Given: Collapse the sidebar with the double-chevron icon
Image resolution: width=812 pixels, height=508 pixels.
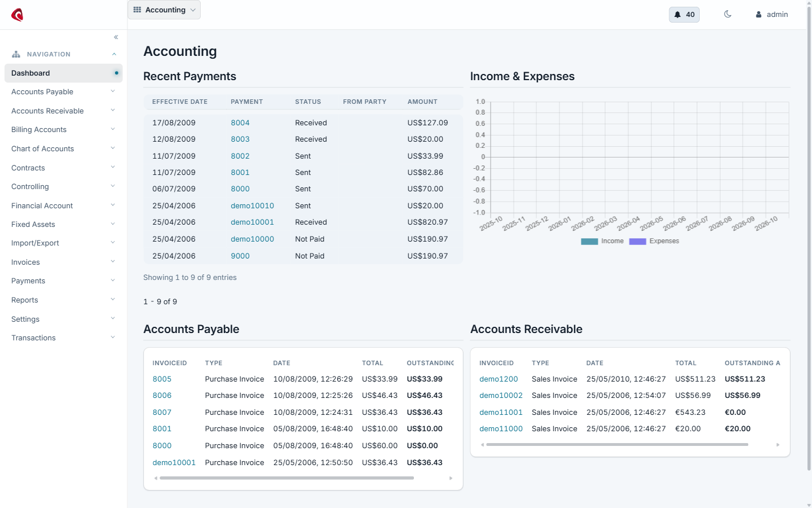Looking at the screenshot, I should point(116,37).
